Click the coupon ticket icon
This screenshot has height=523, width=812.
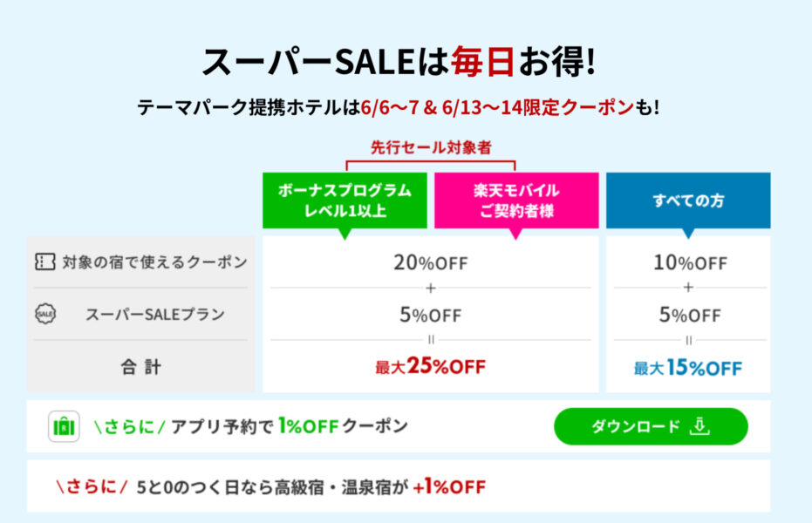pyautogui.click(x=45, y=262)
